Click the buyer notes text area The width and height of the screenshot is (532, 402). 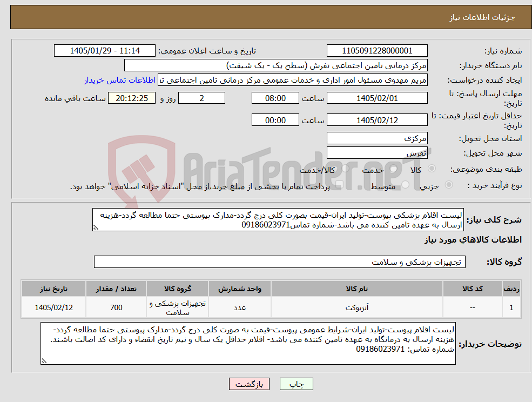tap(248, 344)
